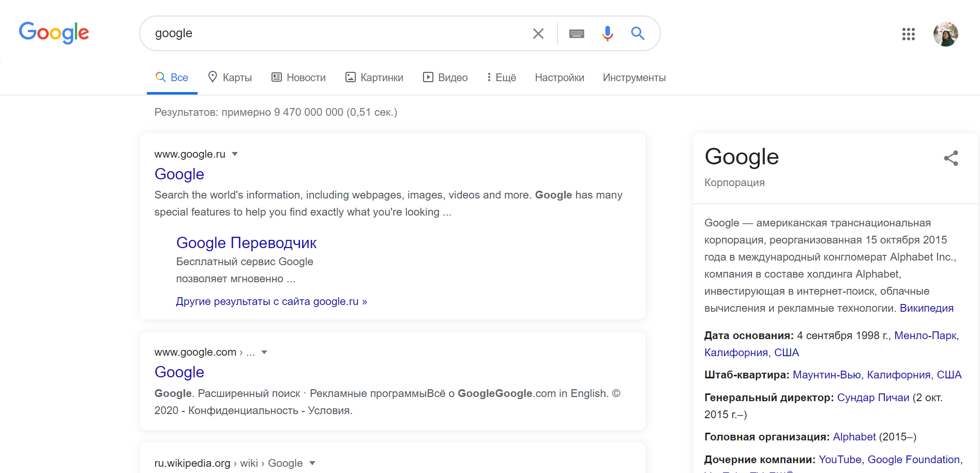Image resolution: width=980 pixels, height=473 pixels.
Task: Open the Google result from google.com
Action: click(179, 372)
